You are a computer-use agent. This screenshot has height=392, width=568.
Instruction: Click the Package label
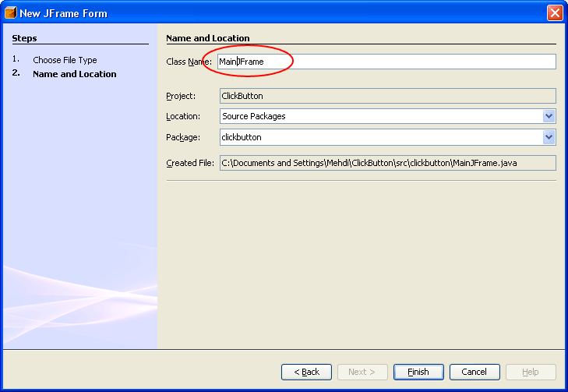[x=183, y=137]
